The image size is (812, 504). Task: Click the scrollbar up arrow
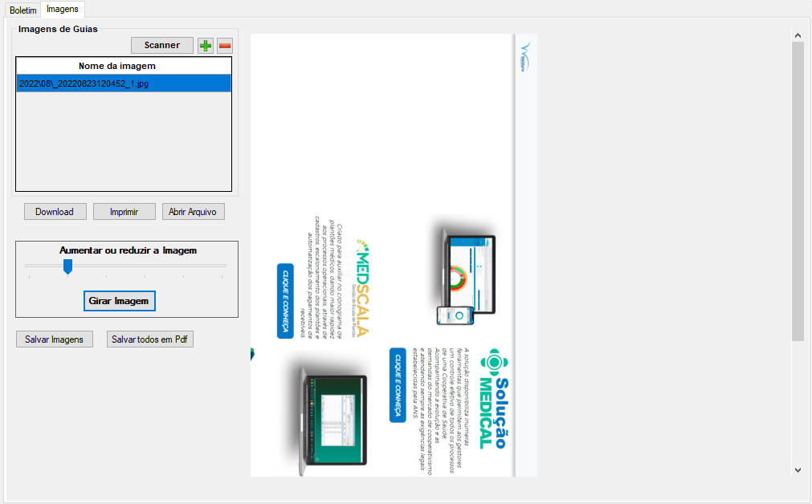tap(798, 35)
